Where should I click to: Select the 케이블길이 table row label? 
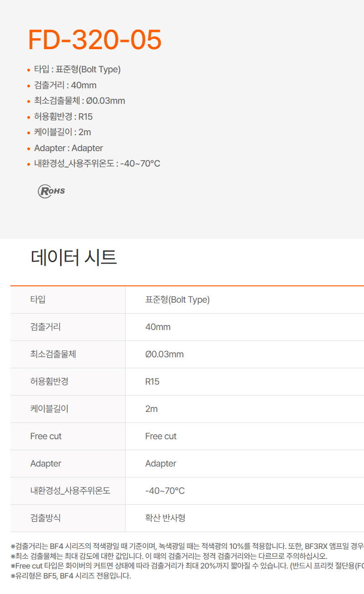point(49,409)
